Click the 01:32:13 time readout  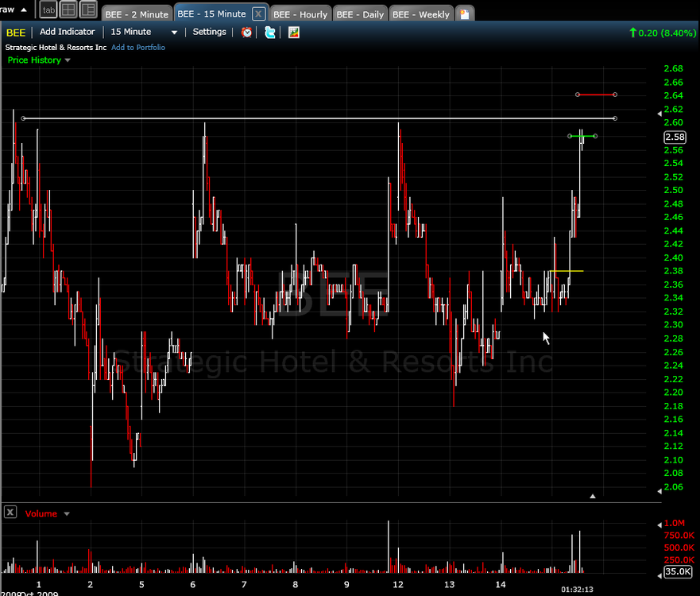(x=577, y=590)
